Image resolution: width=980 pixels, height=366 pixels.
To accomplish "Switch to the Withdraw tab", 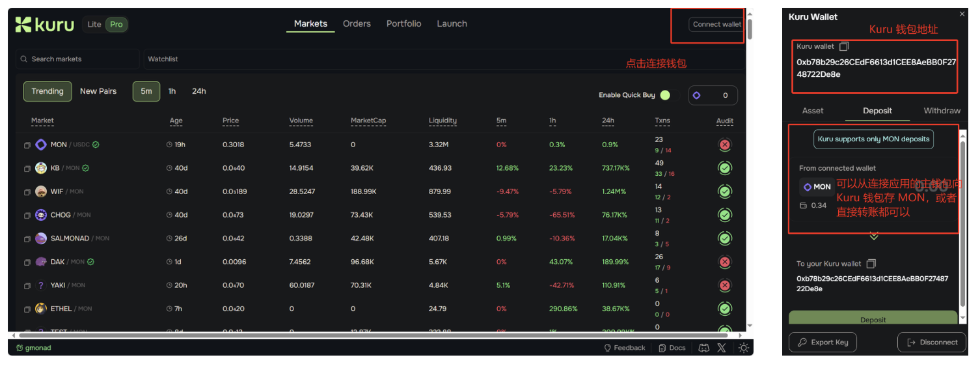I will 942,111.
